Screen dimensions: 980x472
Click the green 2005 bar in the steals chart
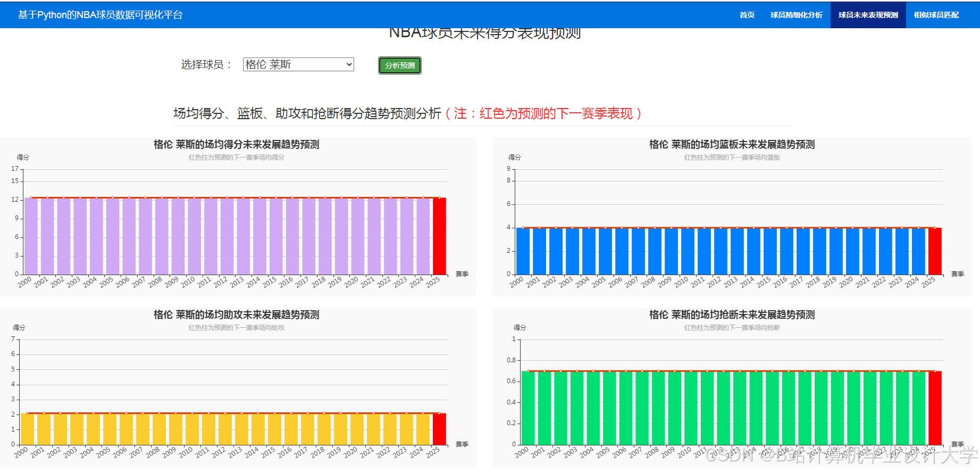[x=609, y=408]
